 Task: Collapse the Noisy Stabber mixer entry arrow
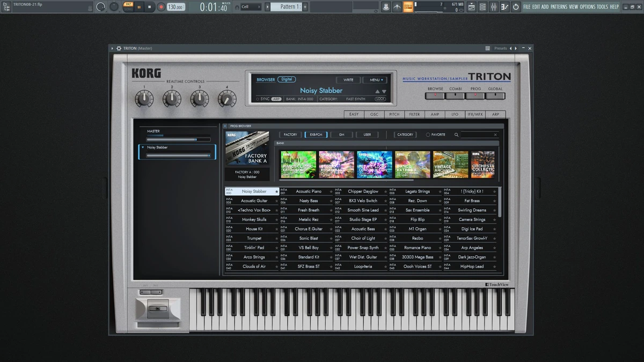pyautogui.click(x=143, y=147)
